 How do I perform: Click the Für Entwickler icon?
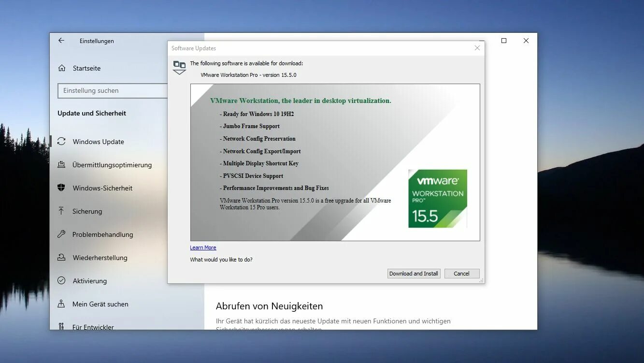(x=61, y=327)
